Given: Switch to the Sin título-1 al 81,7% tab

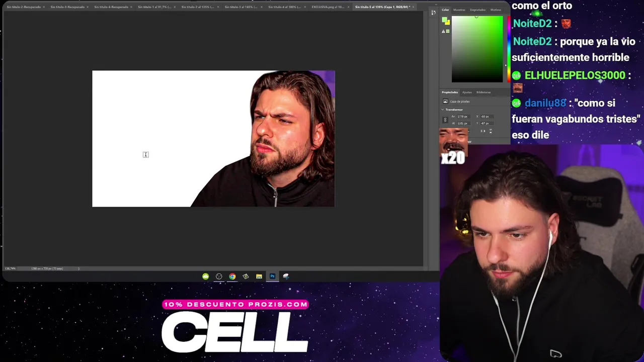Looking at the screenshot, I should [154, 7].
